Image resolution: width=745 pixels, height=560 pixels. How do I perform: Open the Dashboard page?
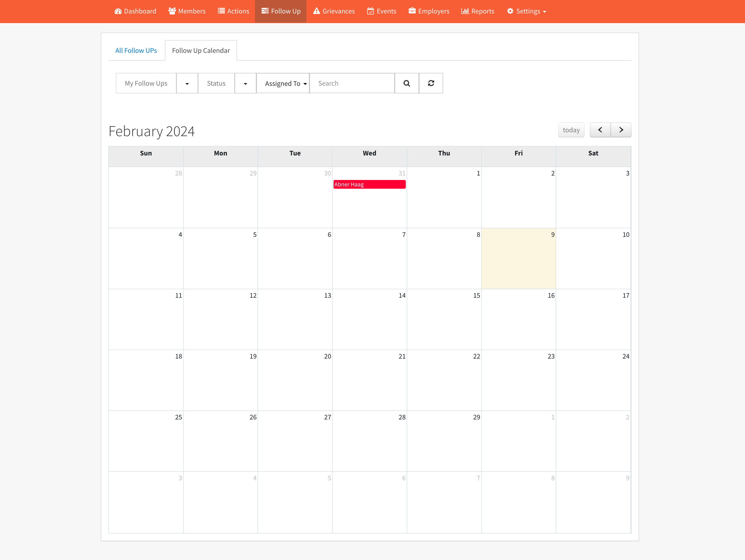pos(135,11)
